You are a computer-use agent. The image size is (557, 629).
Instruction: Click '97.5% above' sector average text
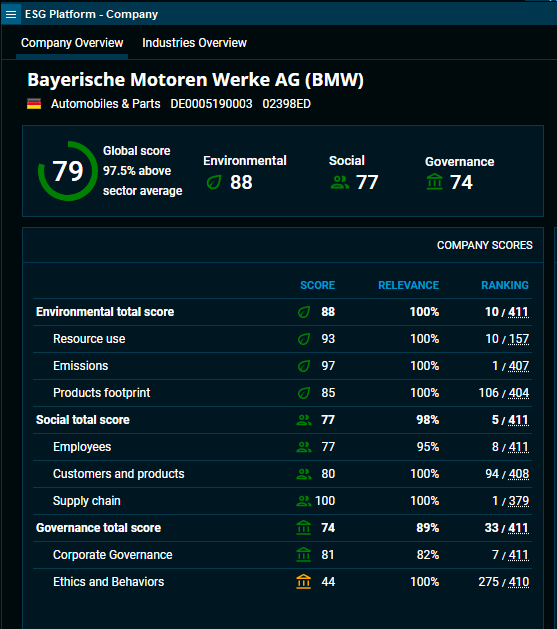click(x=137, y=171)
